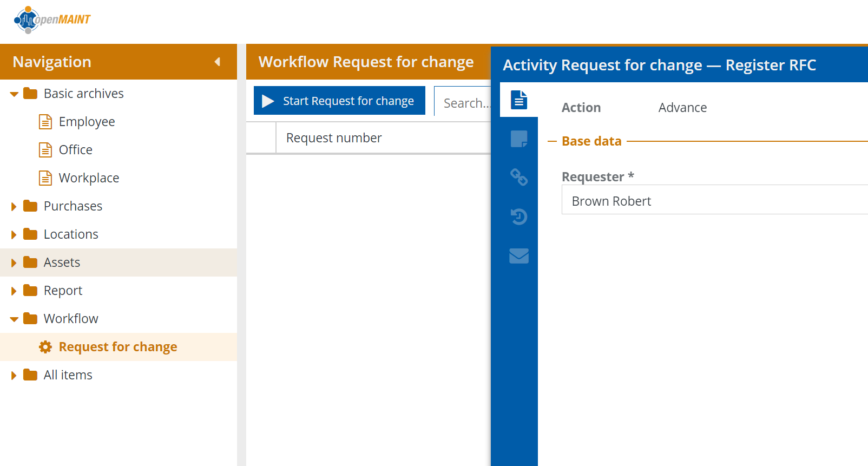The width and height of the screenshot is (868, 466).
Task: Expand the Assets tree node
Action: 14,263
